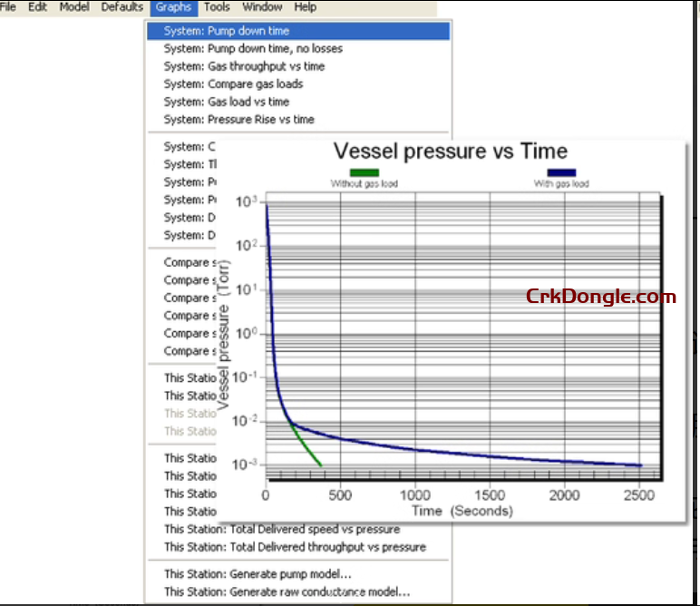This screenshot has width=700, height=606.
Task: Click the Graphs menu header
Action: [x=172, y=7]
